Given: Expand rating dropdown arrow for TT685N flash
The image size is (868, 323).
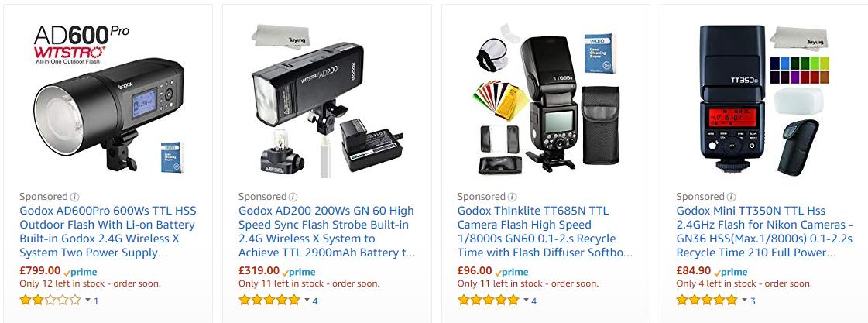Looking at the screenshot, I should pyautogui.click(x=525, y=301).
